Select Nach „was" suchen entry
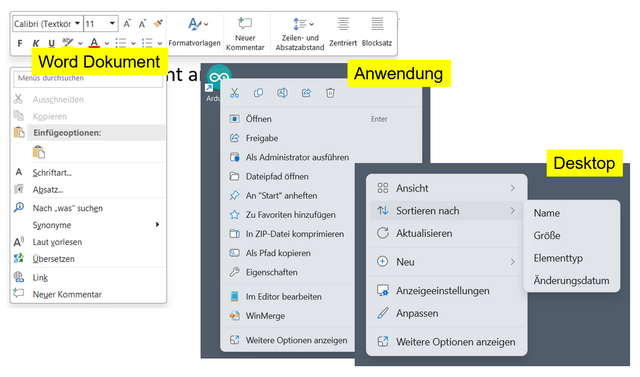Screen dimensions: 640x377 coord(68,208)
